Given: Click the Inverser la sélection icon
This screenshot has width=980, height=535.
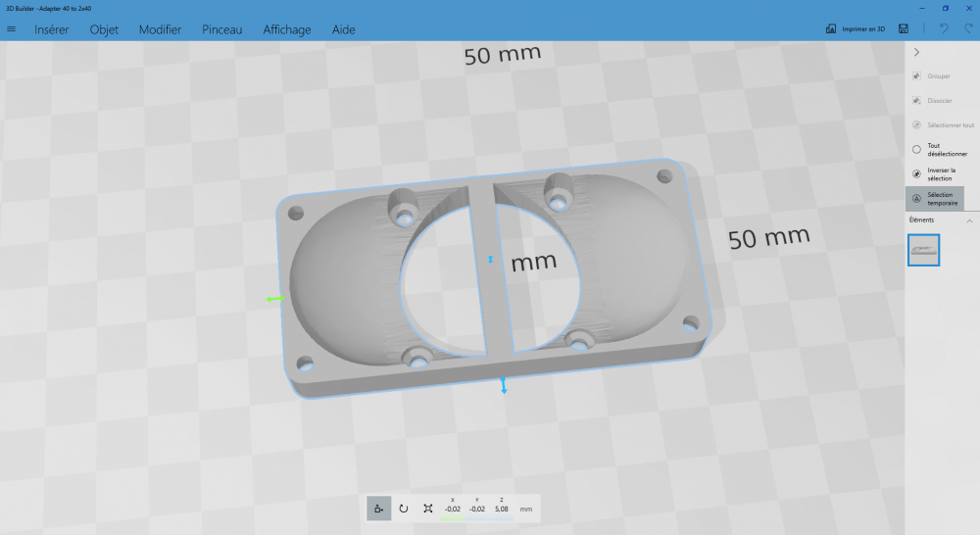Looking at the screenshot, I should pos(916,173).
